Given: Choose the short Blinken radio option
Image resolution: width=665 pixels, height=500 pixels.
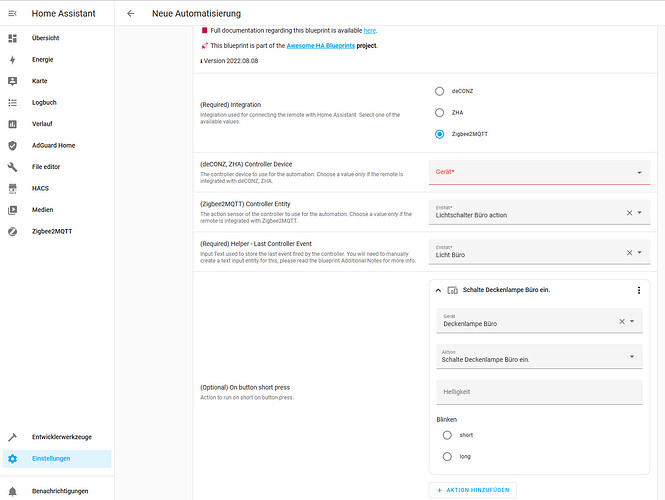Looking at the screenshot, I should [447, 435].
